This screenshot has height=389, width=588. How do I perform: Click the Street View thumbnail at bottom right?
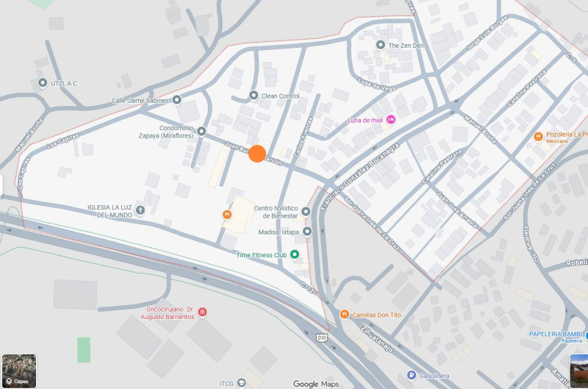pos(579,371)
